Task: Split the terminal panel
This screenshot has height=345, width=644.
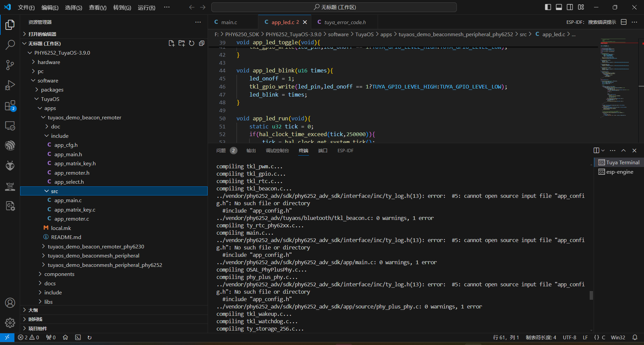Action: click(596, 151)
